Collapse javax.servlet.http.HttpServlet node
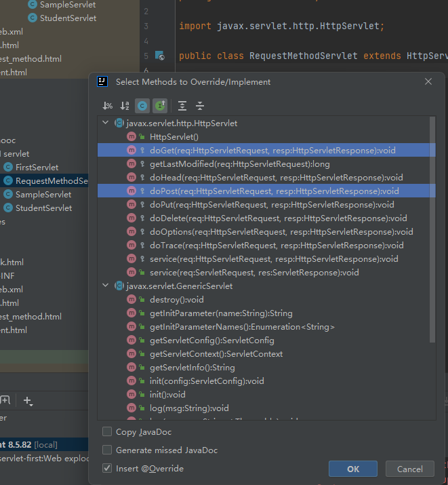Screen dimensions: 448x485 tap(105, 123)
